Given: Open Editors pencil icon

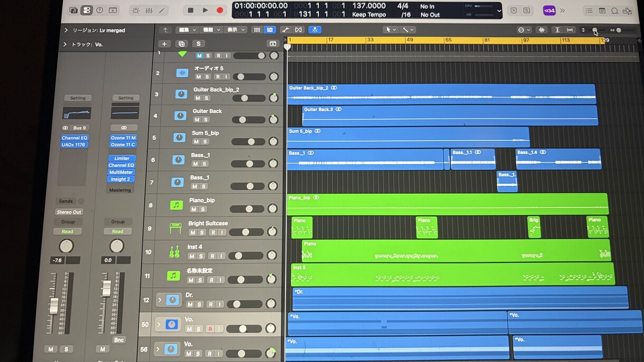Looking at the screenshot, I should click(x=162, y=11).
